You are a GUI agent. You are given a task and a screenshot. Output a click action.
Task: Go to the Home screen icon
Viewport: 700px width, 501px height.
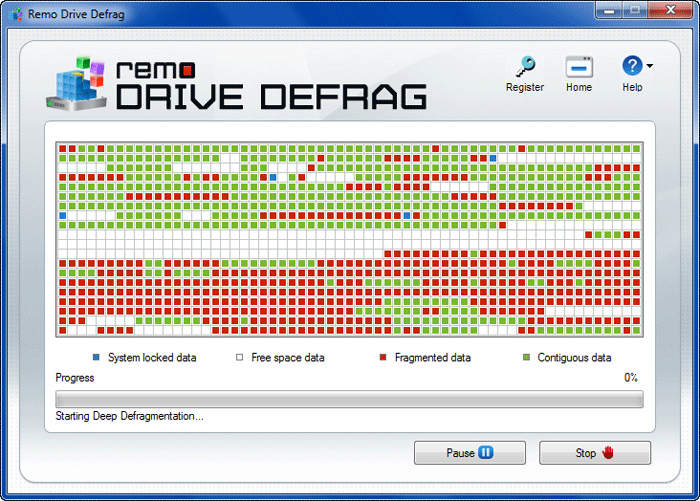[579, 67]
